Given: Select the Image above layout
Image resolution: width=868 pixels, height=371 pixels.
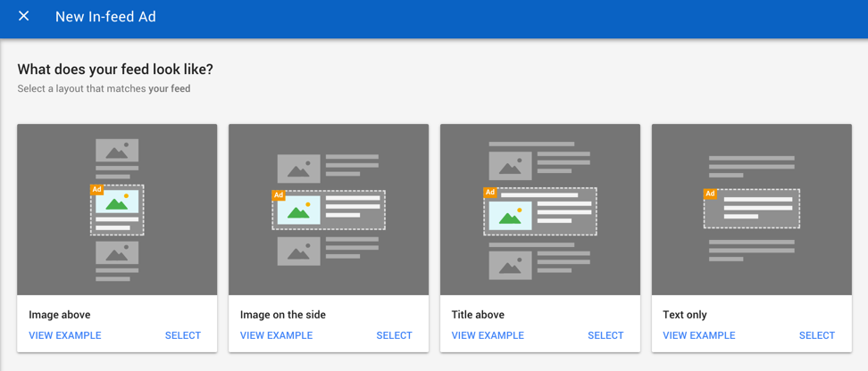Looking at the screenshot, I should pyautogui.click(x=182, y=335).
